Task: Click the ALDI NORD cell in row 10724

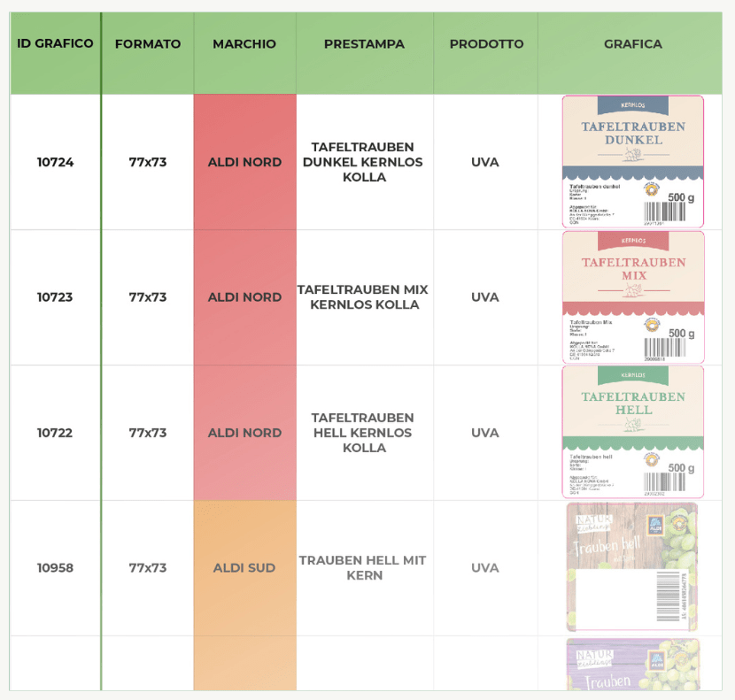Action: click(x=244, y=162)
